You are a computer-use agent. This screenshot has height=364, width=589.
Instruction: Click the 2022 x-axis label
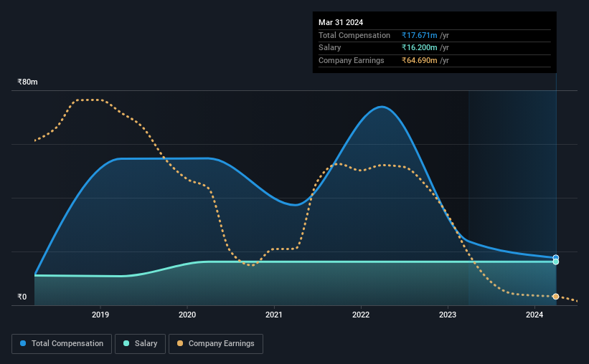[361, 315]
